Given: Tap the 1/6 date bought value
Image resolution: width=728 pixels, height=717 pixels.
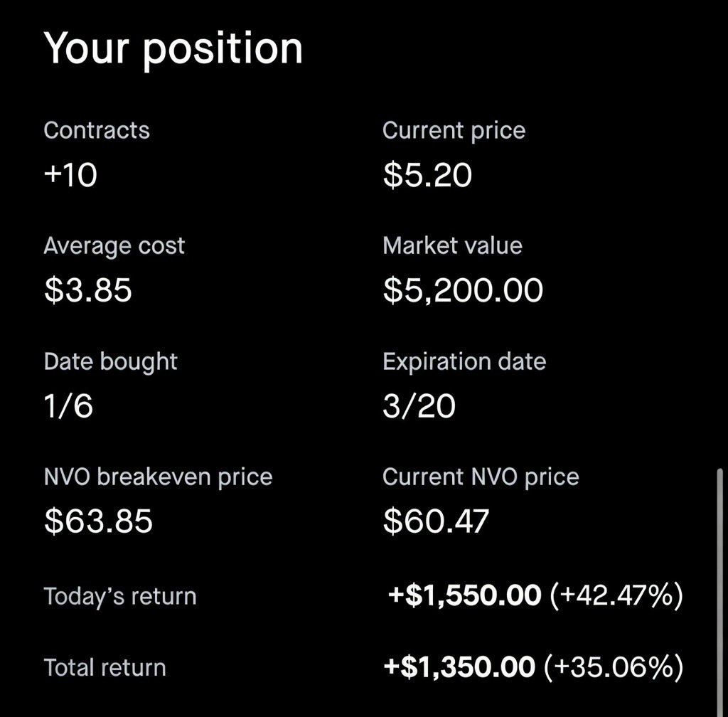Looking at the screenshot, I should (x=68, y=406).
